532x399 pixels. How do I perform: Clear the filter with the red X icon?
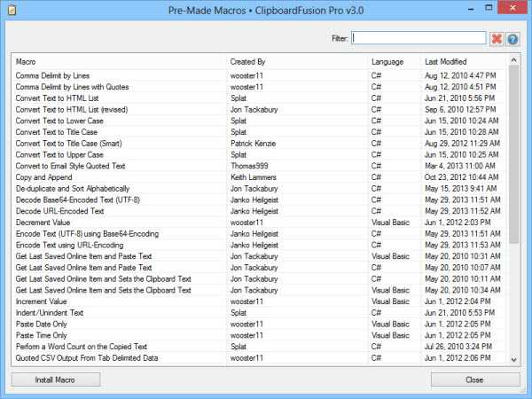click(x=497, y=39)
